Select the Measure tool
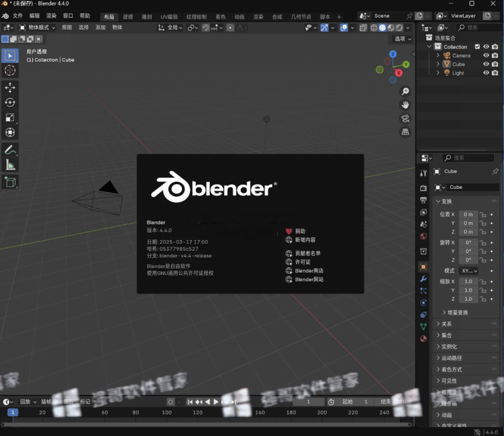This screenshot has height=436, width=504. click(10, 165)
